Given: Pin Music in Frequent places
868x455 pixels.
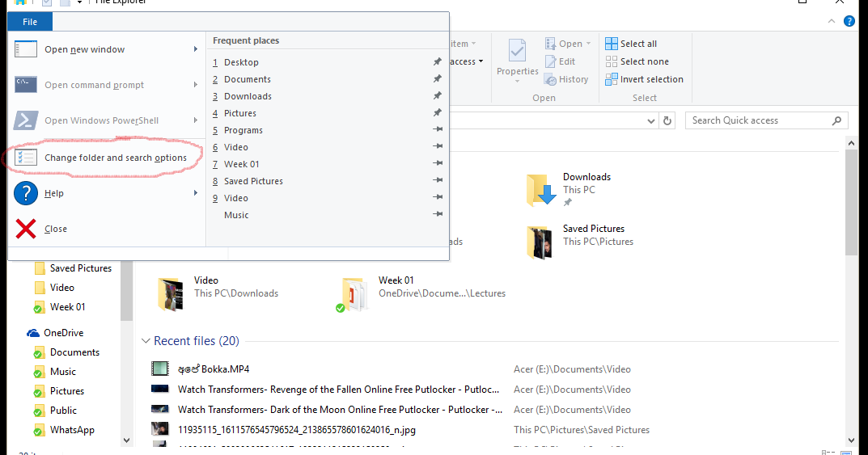Looking at the screenshot, I should coord(438,214).
